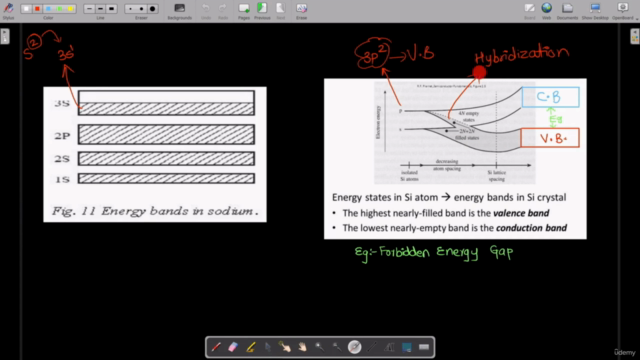Select the Text tool in stylus palette
The image size is (640, 360).
[389, 347]
